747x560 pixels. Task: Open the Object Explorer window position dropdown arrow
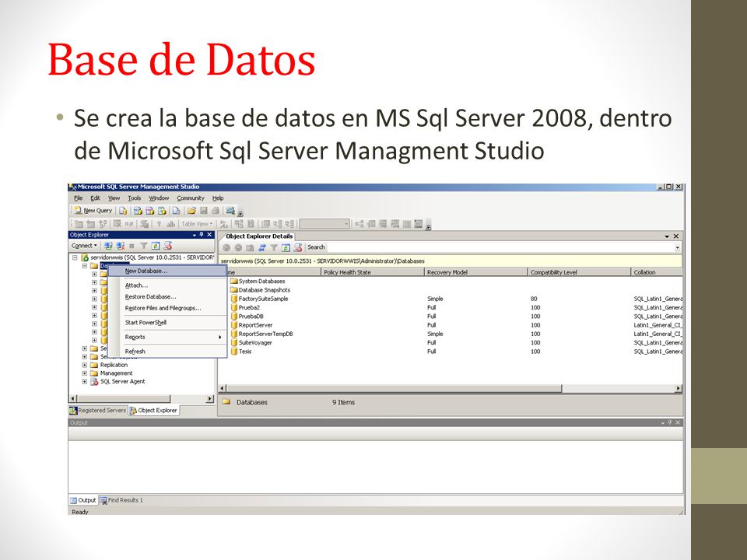(x=195, y=235)
